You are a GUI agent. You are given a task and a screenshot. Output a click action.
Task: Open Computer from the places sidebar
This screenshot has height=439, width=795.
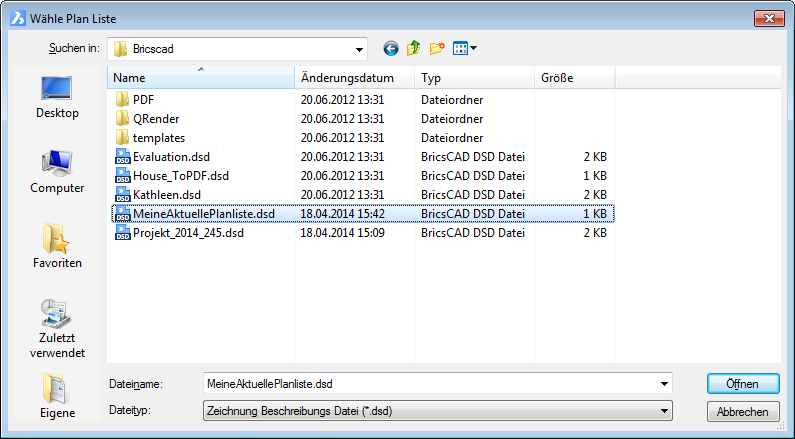pos(57,172)
